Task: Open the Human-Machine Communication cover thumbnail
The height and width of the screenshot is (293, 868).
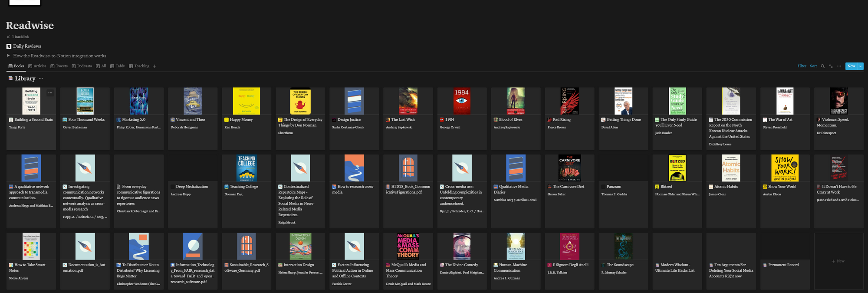Action: 516,246
